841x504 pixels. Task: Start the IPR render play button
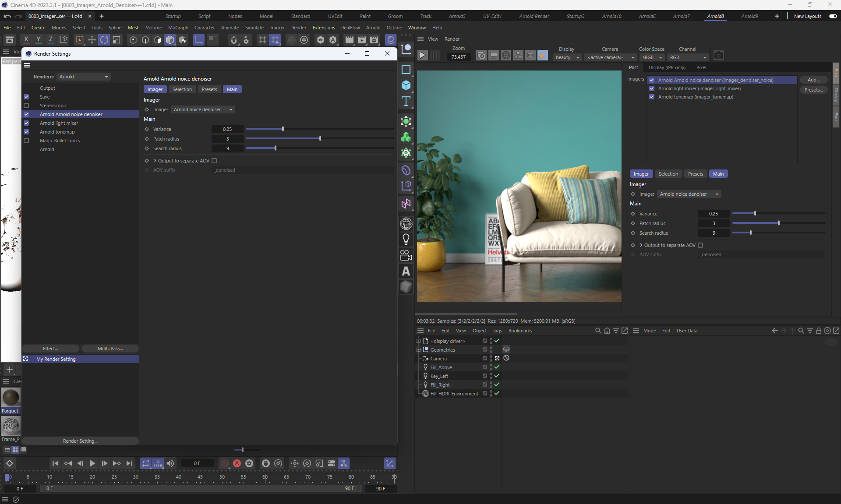coord(422,56)
